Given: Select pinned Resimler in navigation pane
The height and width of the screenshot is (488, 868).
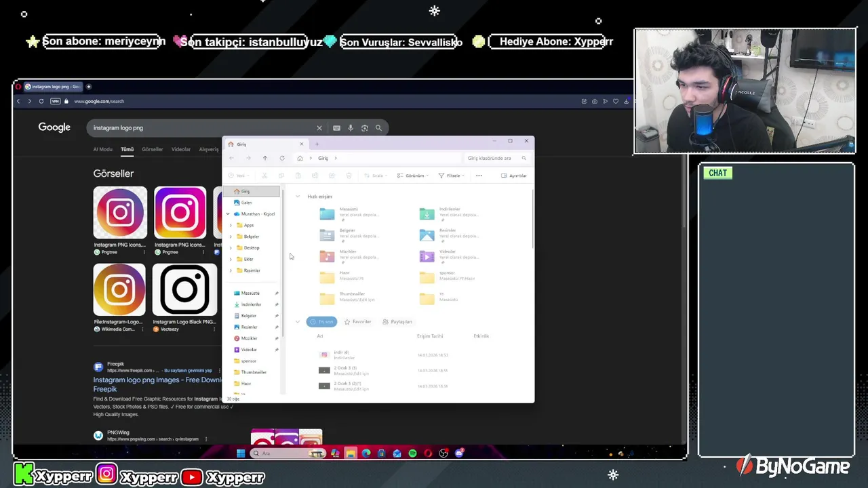Looking at the screenshot, I should coord(249,327).
